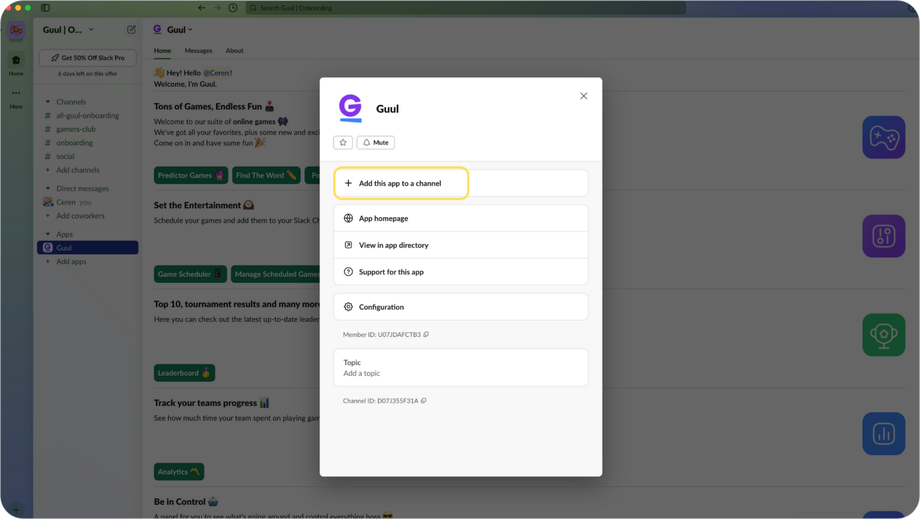Close the Guul details dialog

coord(584,96)
